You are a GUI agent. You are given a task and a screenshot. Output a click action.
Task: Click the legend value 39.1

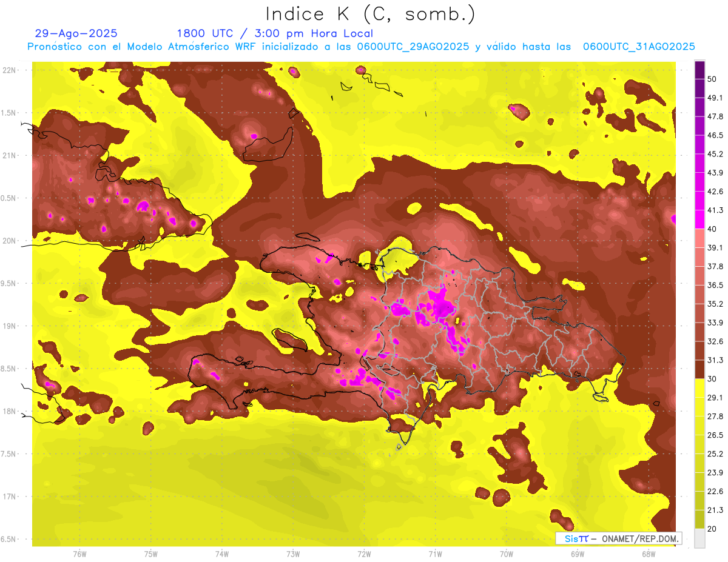click(715, 247)
